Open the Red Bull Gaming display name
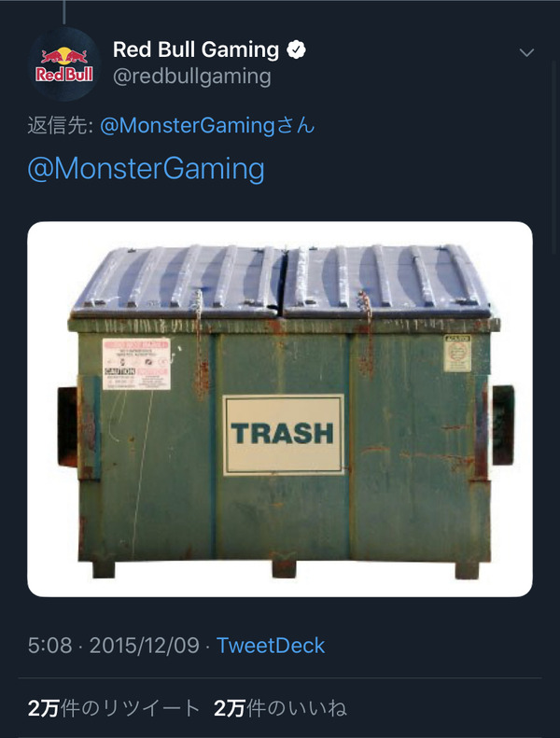560x738 pixels. (x=196, y=49)
